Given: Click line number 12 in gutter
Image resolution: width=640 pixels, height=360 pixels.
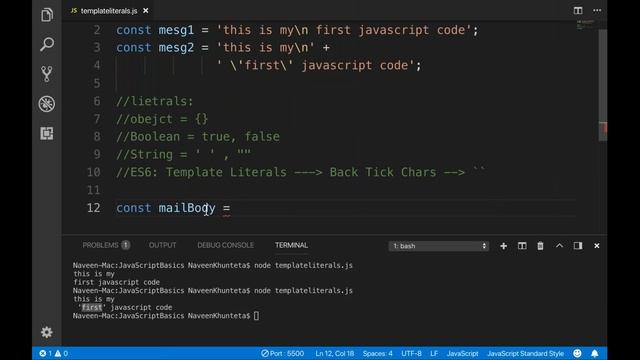Looking at the screenshot, I should [93, 208].
